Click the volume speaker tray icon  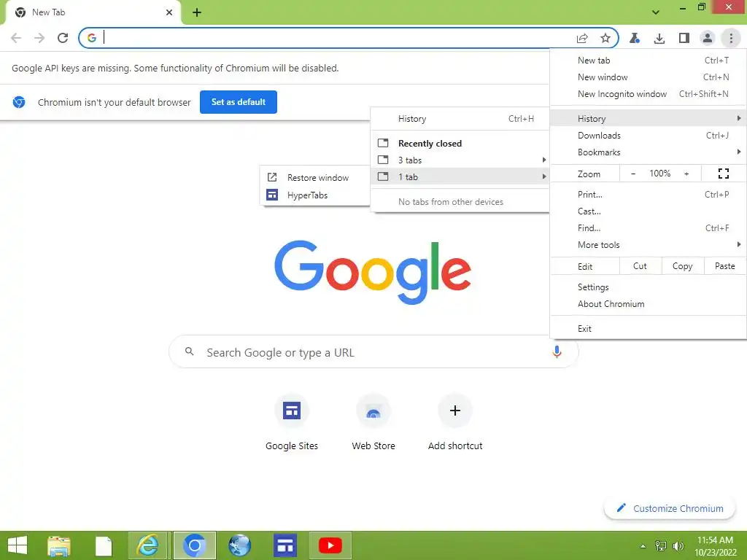point(678,545)
